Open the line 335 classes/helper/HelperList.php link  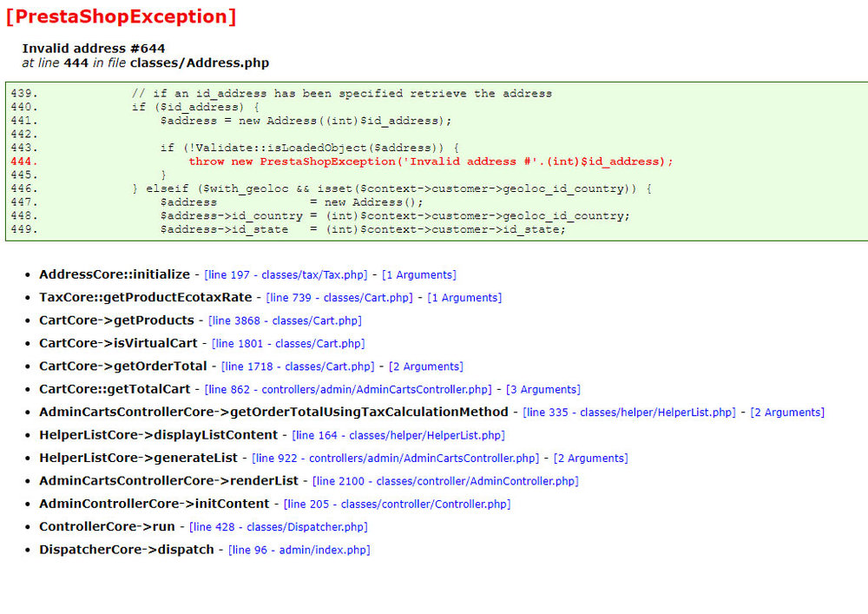pos(629,413)
